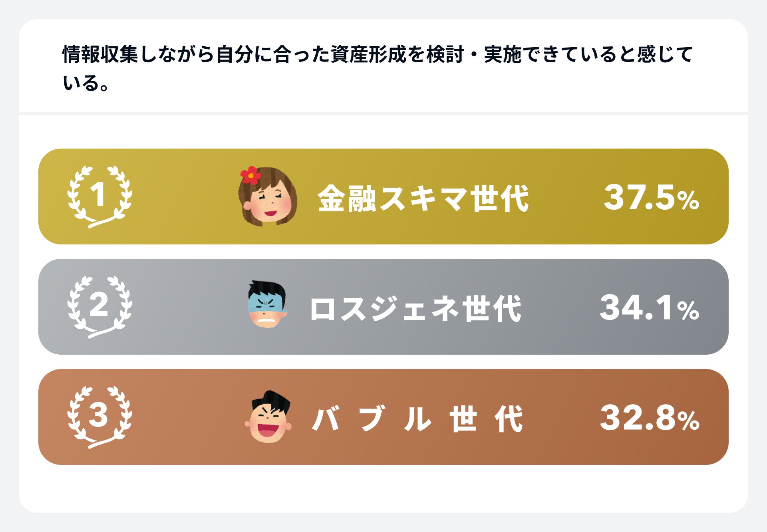Image resolution: width=767 pixels, height=532 pixels.
Task: Click the heading line starting with 情報収集
Action: click(x=378, y=54)
